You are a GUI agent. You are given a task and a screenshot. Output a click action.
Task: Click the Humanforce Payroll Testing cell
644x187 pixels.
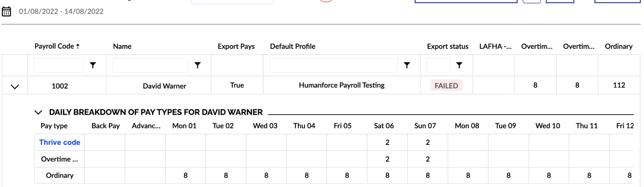click(x=342, y=85)
